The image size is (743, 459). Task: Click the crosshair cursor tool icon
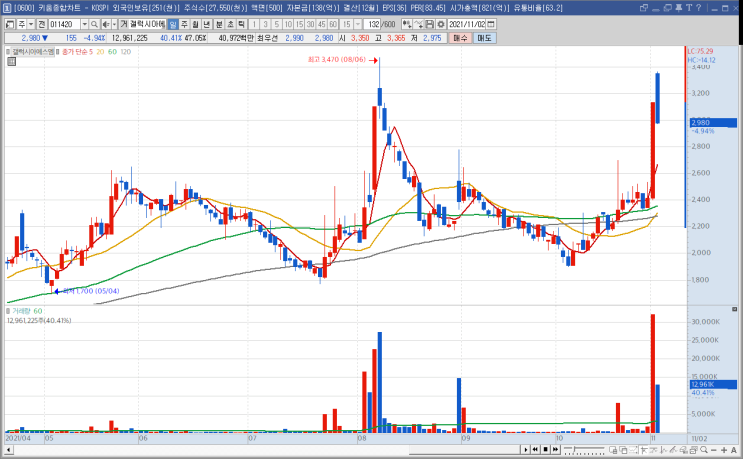(x=643, y=450)
